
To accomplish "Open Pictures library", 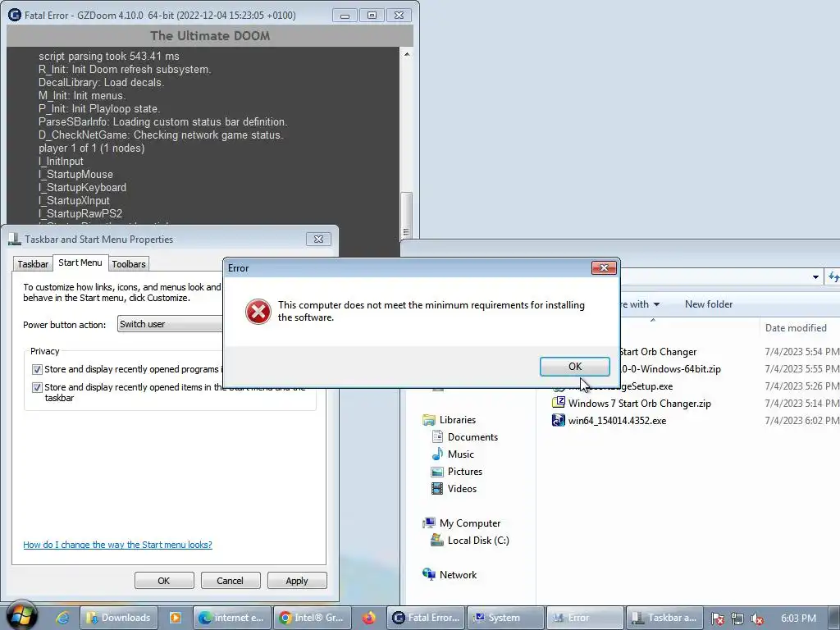I will pos(465,472).
